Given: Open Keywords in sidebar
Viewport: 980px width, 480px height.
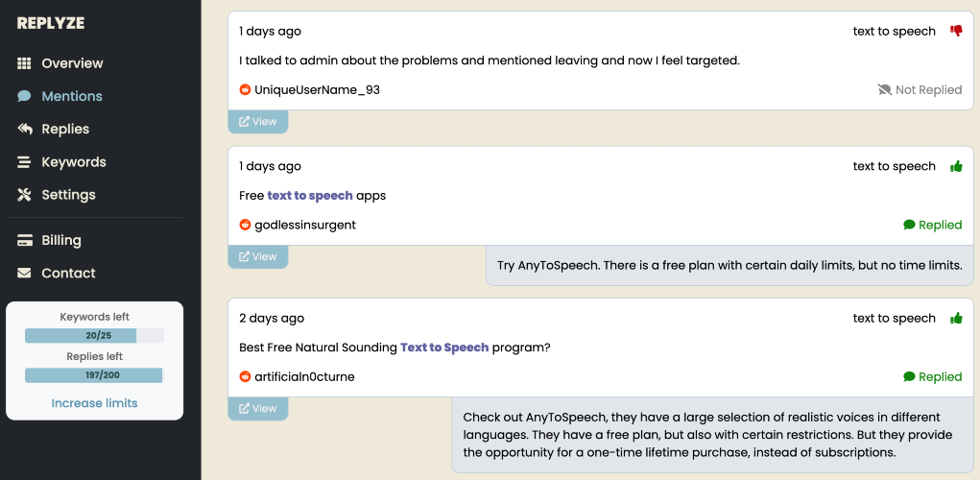Looking at the screenshot, I should pos(73,162).
